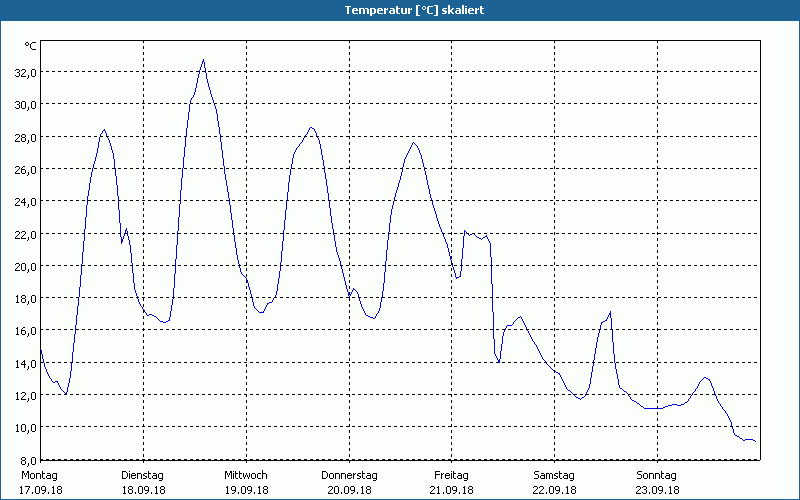Image resolution: width=800 pixels, height=500 pixels.
Task: Select the Samstag day label
Action: point(554,475)
